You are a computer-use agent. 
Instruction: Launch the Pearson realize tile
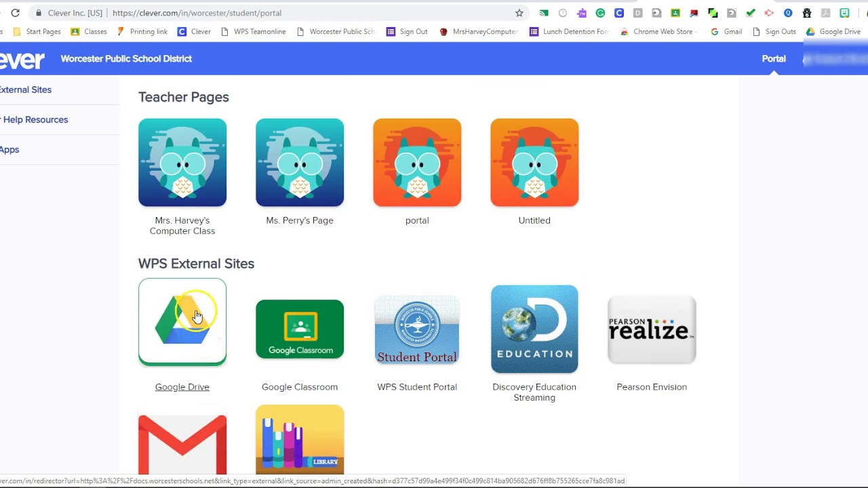pos(652,329)
